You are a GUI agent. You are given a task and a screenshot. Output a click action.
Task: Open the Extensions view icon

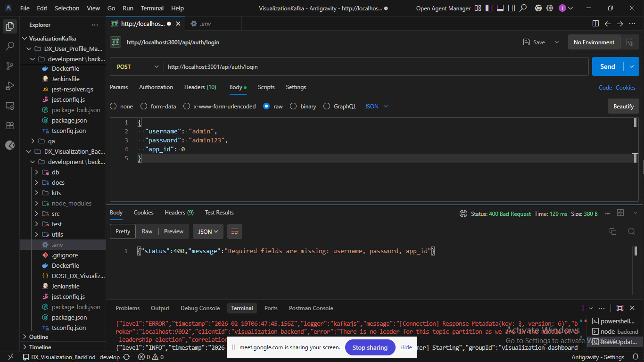10,125
